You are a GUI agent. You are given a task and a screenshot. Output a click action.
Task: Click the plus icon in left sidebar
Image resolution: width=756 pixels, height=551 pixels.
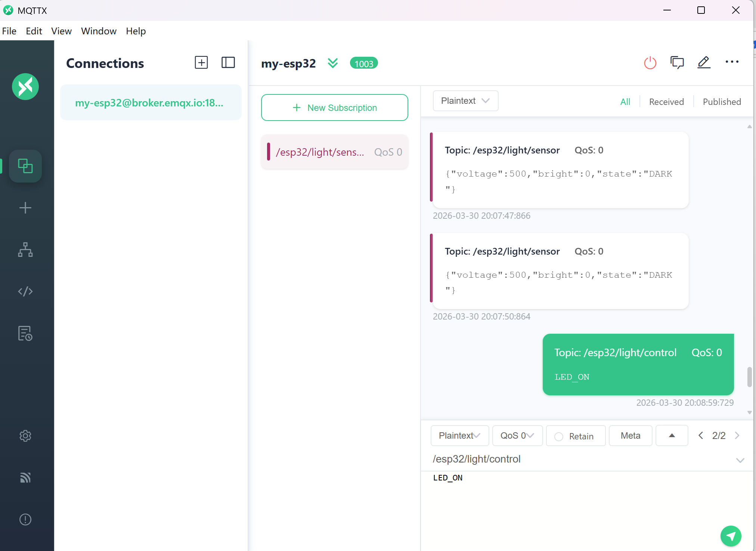[25, 208]
